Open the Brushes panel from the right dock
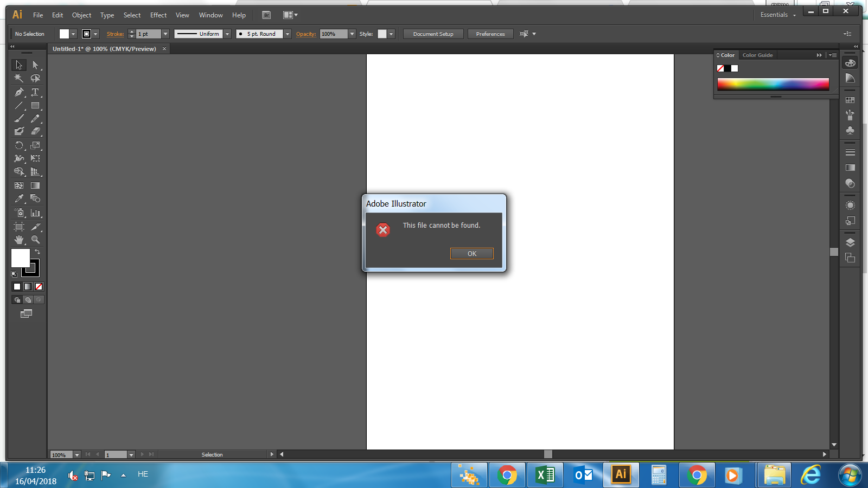Image resolution: width=868 pixels, height=488 pixels. (850, 115)
